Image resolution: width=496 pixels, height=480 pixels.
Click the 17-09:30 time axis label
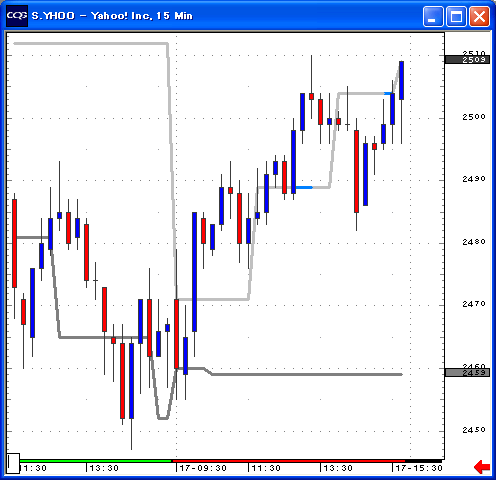(203, 468)
